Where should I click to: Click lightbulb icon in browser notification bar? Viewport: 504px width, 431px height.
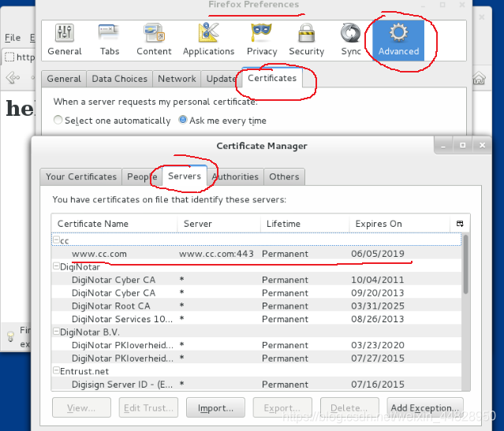point(10,336)
